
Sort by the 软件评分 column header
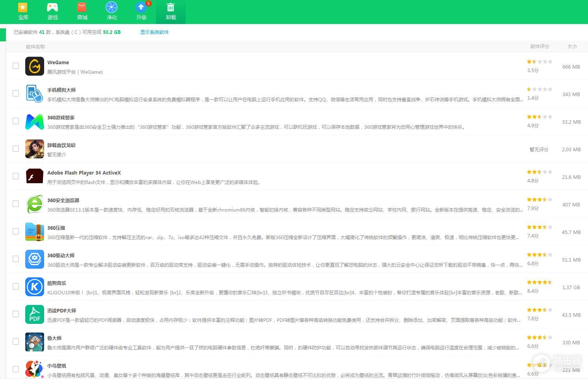[x=540, y=46]
